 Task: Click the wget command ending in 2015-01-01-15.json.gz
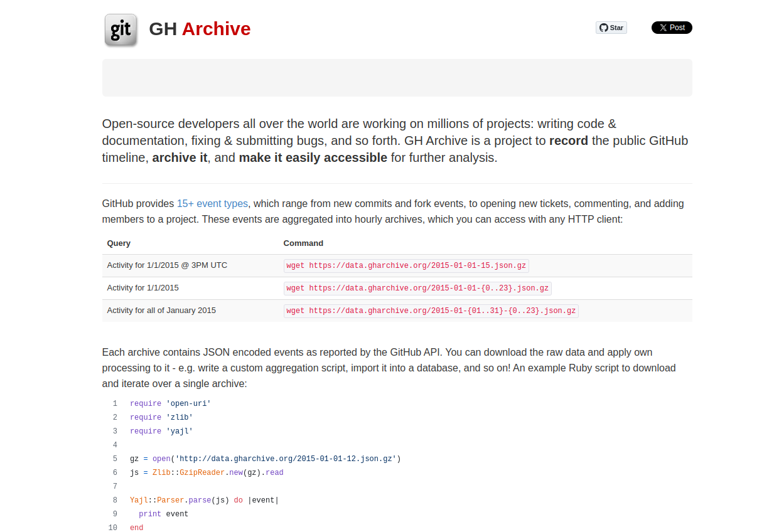406,266
